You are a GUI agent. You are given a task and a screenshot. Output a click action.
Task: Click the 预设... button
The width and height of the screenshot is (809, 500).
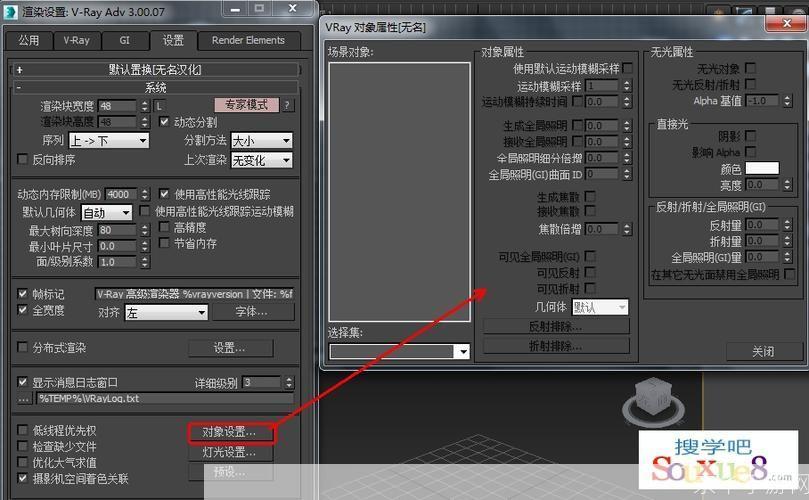230,472
